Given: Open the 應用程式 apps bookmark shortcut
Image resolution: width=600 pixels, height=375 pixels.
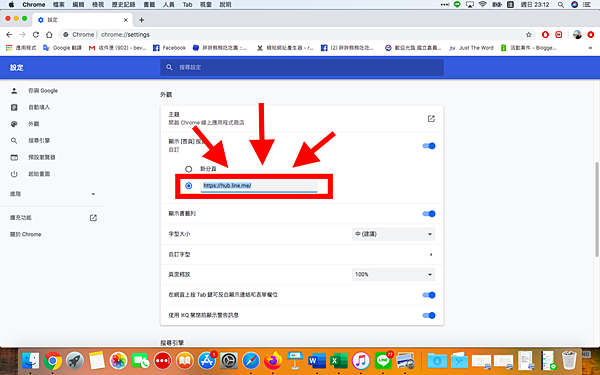Looking at the screenshot, I should (21, 48).
